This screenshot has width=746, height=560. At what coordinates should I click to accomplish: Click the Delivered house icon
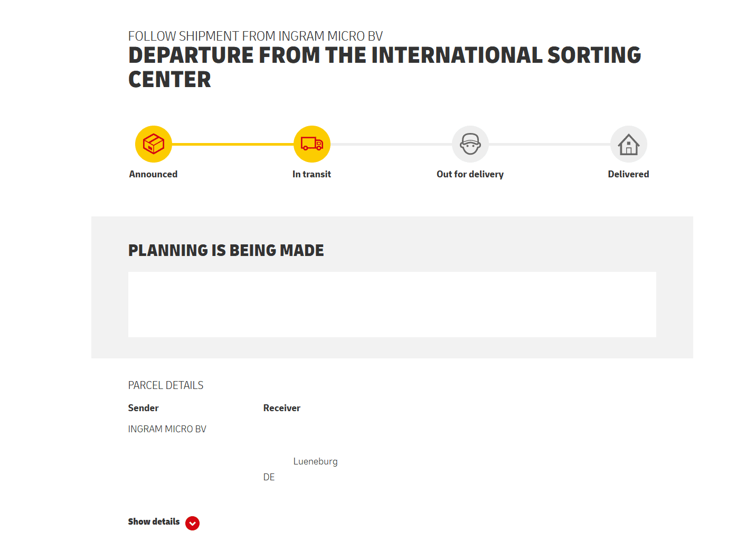tap(629, 144)
